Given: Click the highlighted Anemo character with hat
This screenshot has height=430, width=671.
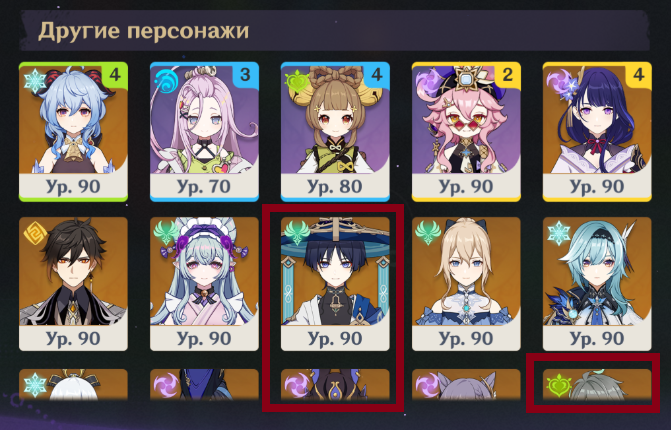Looking at the screenshot, I should 335,284.
